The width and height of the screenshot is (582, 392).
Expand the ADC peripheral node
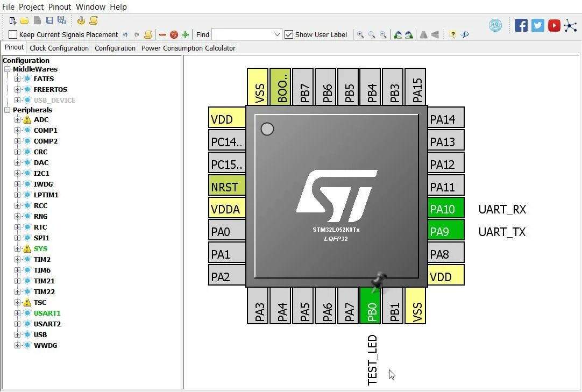point(17,119)
